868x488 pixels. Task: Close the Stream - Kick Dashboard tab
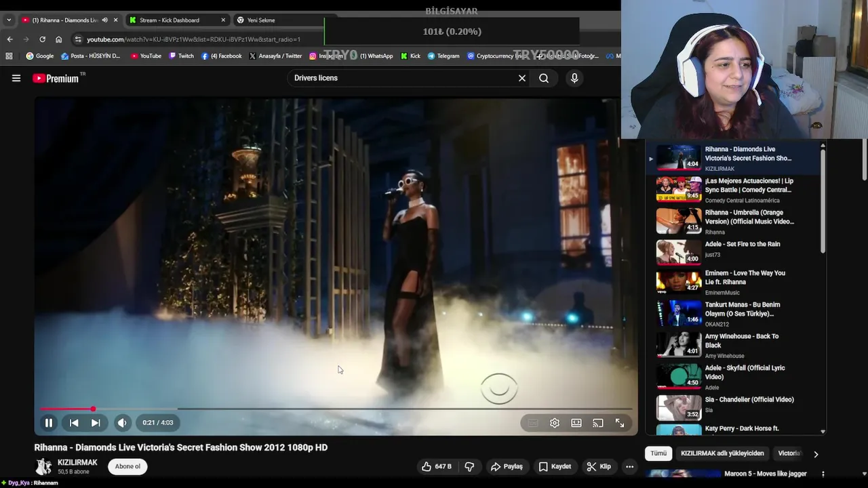(x=223, y=20)
